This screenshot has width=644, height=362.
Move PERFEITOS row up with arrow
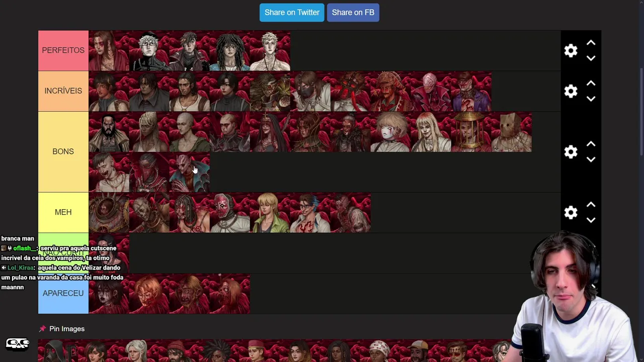click(x=591, y=43)
